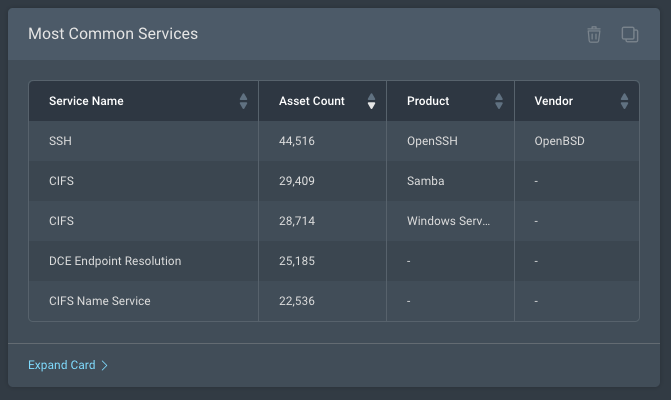Click the 44,516 asset count value
The width and height of the screenshot is (671, 400).
pyautogui.click(x=297, y=141)
